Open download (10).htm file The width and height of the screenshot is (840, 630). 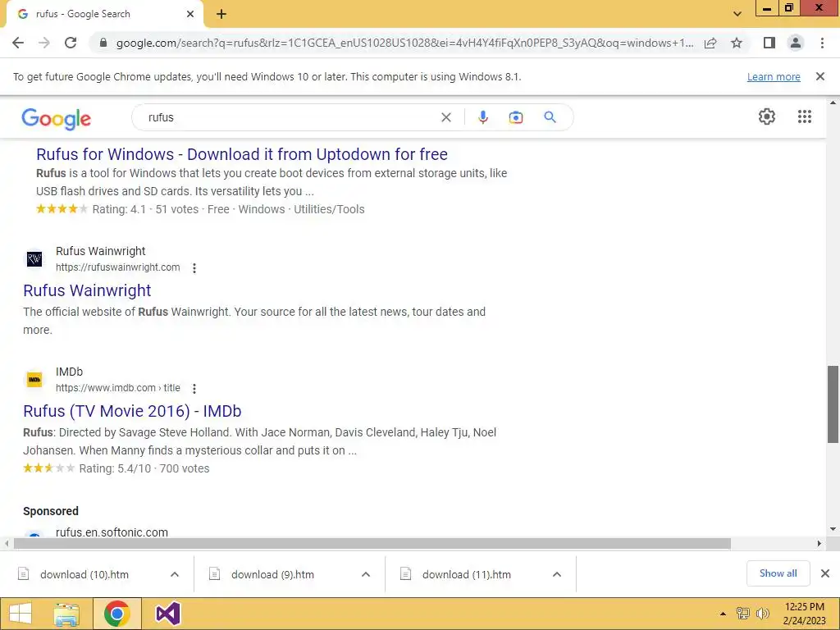pyautogui.click(x=84, y=574)
